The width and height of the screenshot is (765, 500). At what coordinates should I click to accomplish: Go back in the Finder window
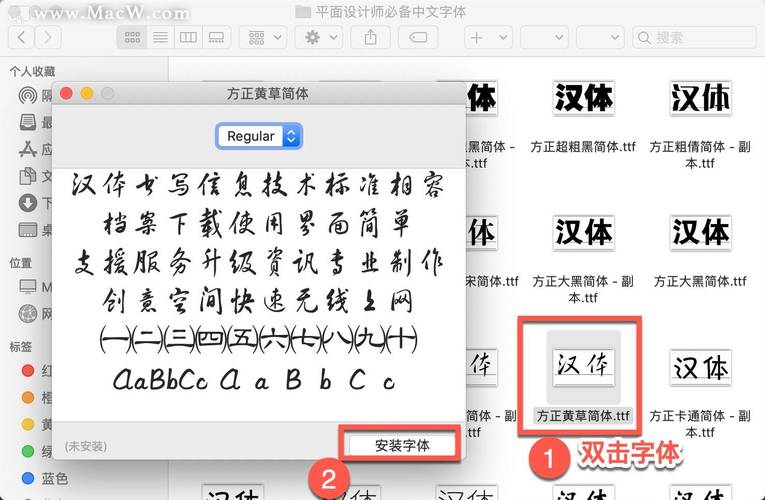point(21,38)
